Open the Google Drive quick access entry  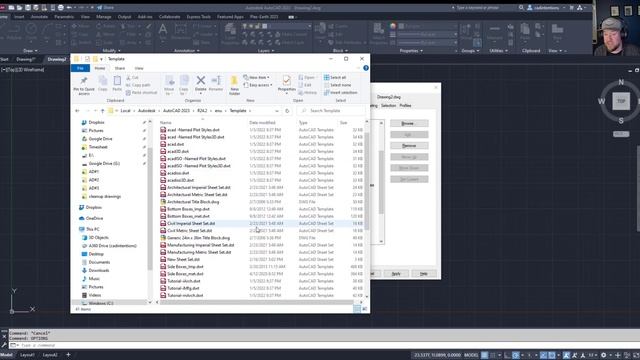[x=97, y=139]
